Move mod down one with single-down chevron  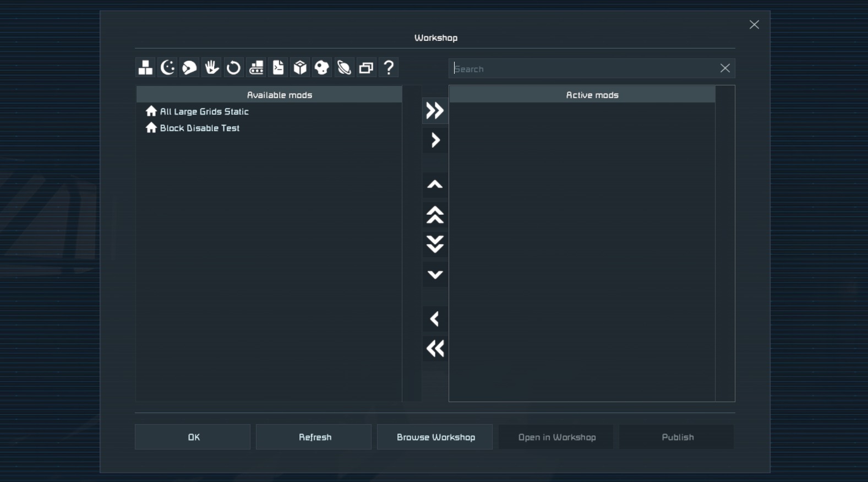(435, 274)
